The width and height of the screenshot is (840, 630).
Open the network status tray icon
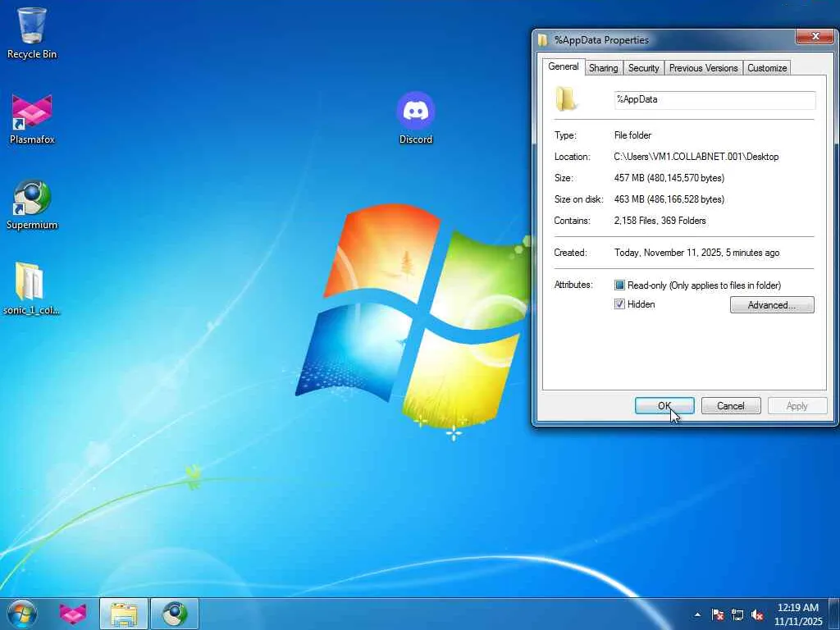[x=737, y=614]
